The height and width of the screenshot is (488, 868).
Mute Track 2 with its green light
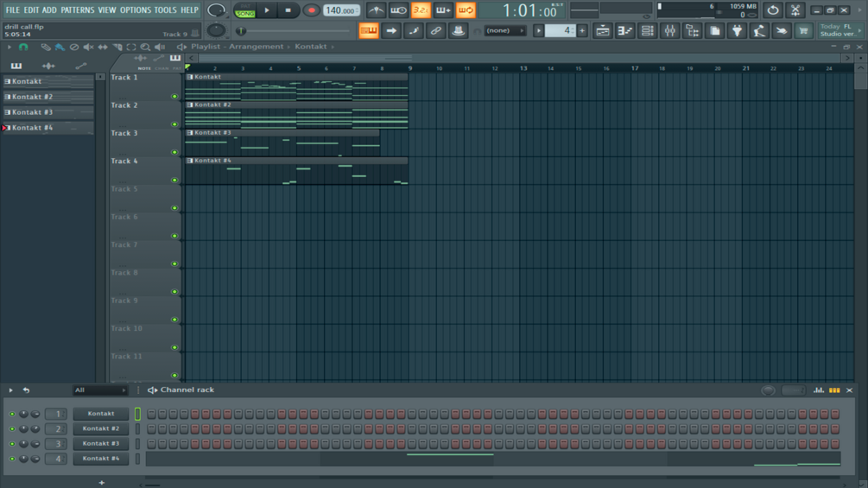(x=174, y=124)
